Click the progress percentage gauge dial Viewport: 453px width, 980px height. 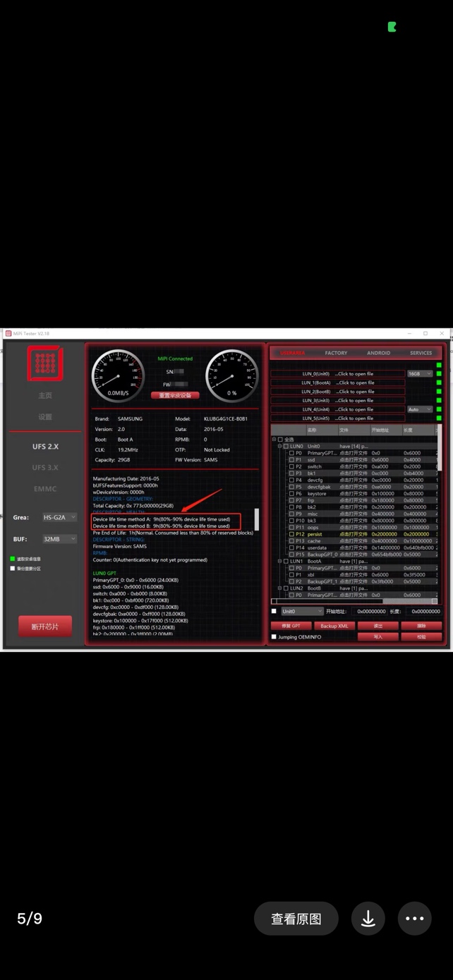[231, 375]
